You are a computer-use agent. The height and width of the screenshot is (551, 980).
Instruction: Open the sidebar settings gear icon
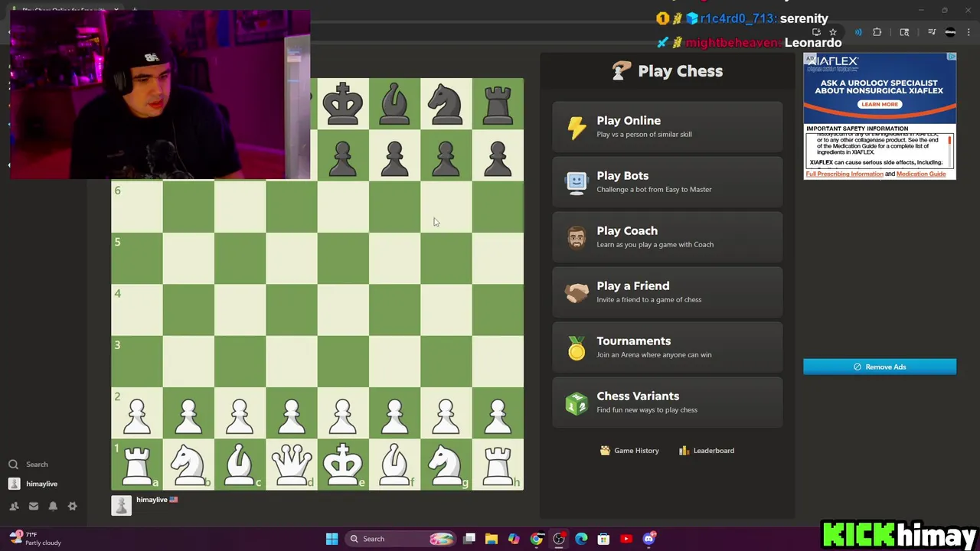point(73,506)
